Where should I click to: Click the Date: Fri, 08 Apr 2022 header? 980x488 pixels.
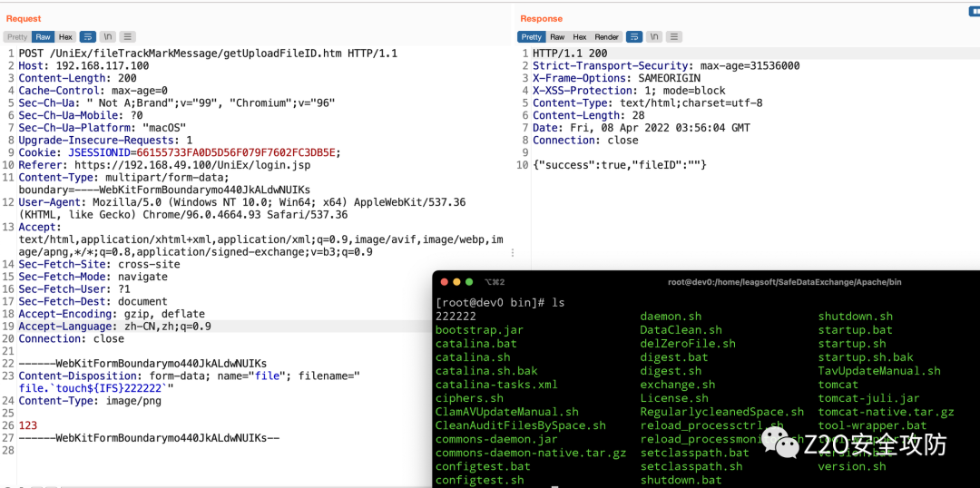click(642, 128)
